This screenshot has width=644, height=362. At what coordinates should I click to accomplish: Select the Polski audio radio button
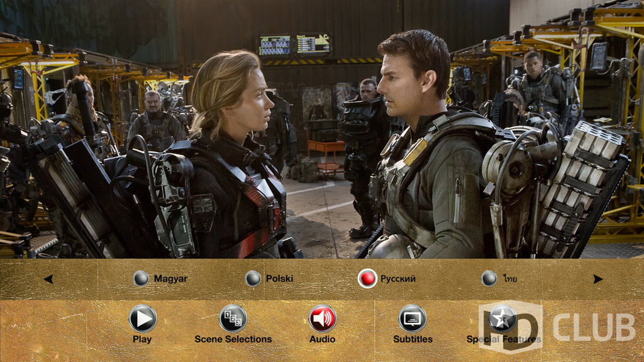coord(253,278)
